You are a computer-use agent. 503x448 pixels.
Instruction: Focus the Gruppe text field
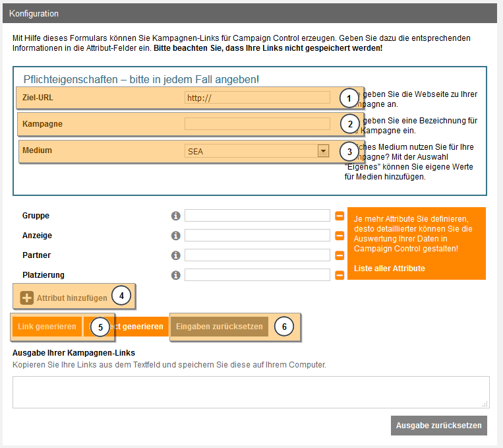point(257,216)
